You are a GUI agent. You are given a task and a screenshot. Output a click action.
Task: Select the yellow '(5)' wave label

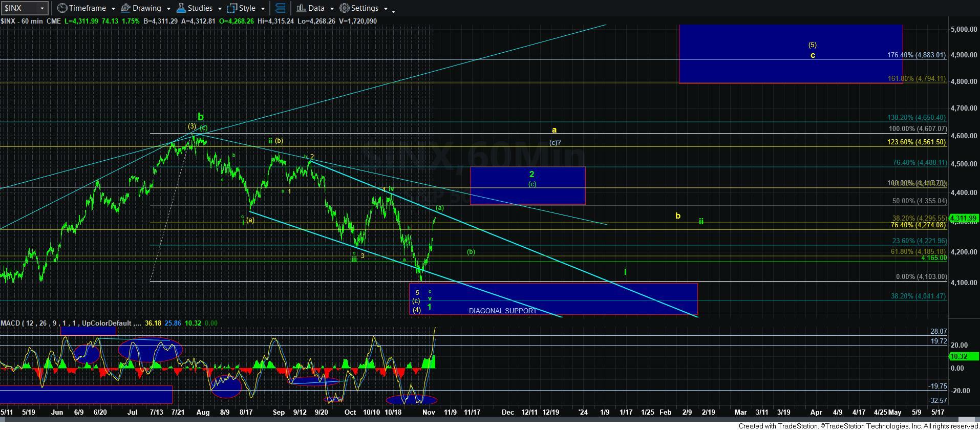coord(812,45)
